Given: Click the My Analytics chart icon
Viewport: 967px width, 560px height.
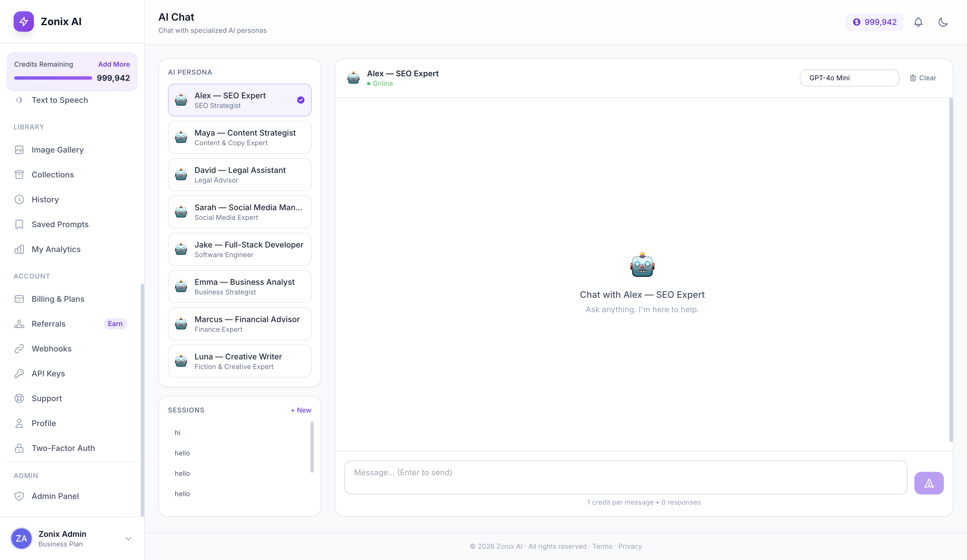Looking at the screenshot, I should pos(19,249).
